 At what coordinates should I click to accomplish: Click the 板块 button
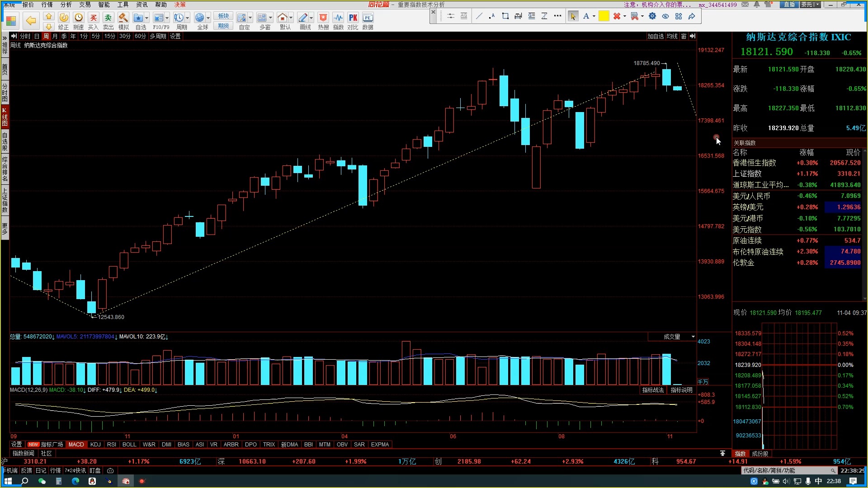[x=223, y=16]
